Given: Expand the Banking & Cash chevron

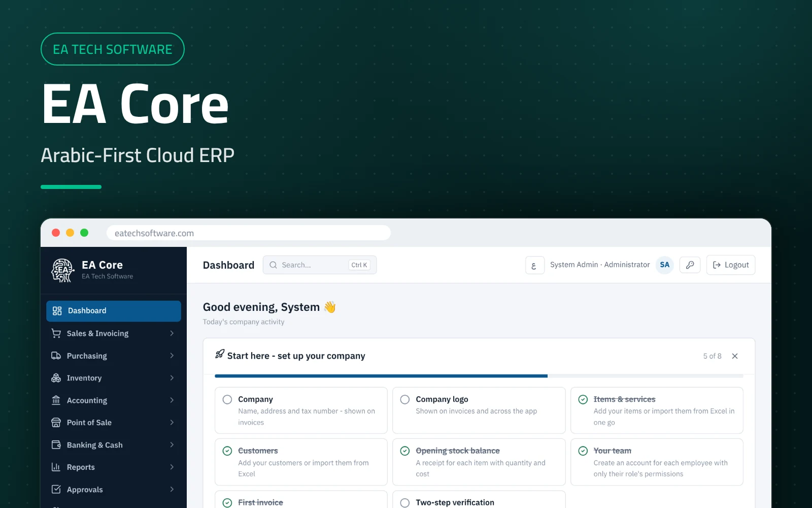Looking at the screenshot, I should pyautogui.click(x=172, y=445).
